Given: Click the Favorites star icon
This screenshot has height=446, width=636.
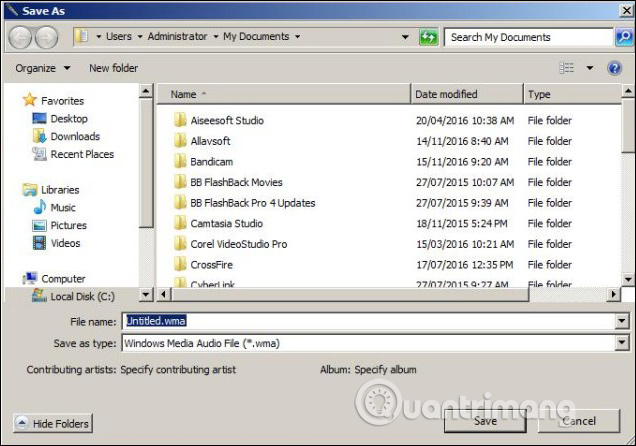Looking at the screenshot, I should point(30,100).
